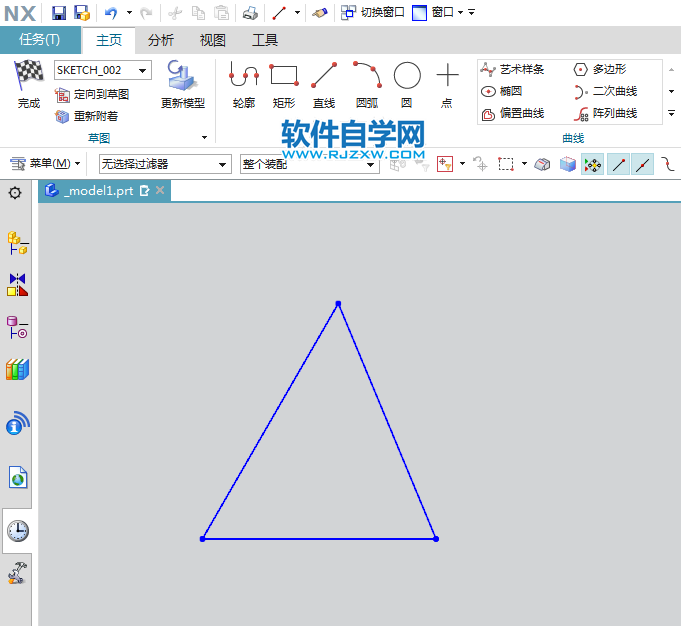This screenshot has width=681, height=626.
Task: Click the Print icon
Action: click(x=250, y=13)
